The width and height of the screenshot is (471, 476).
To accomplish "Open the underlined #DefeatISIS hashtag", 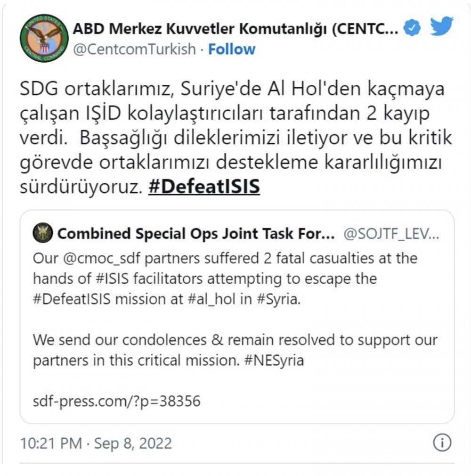I will coord(204,186).
